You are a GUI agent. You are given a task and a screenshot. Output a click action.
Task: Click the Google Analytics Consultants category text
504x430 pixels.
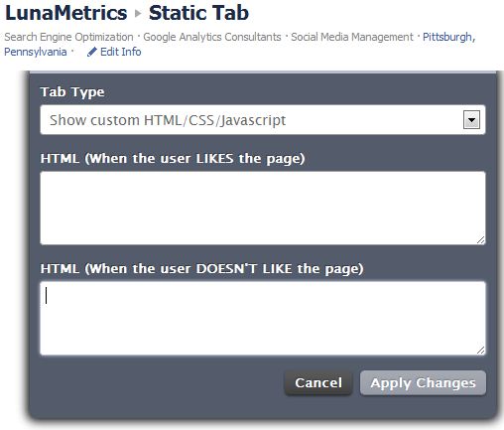(x=212, y=37)
